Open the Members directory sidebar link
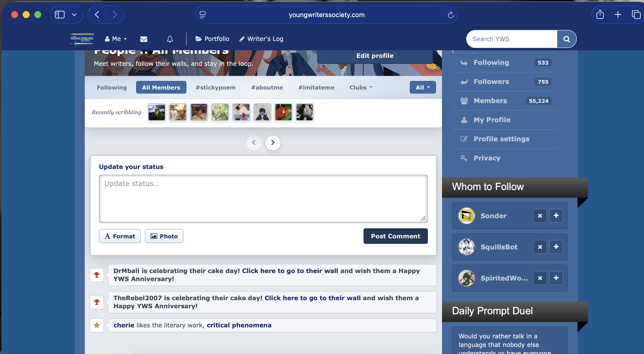The image size is (644, 354). [504, 101]
